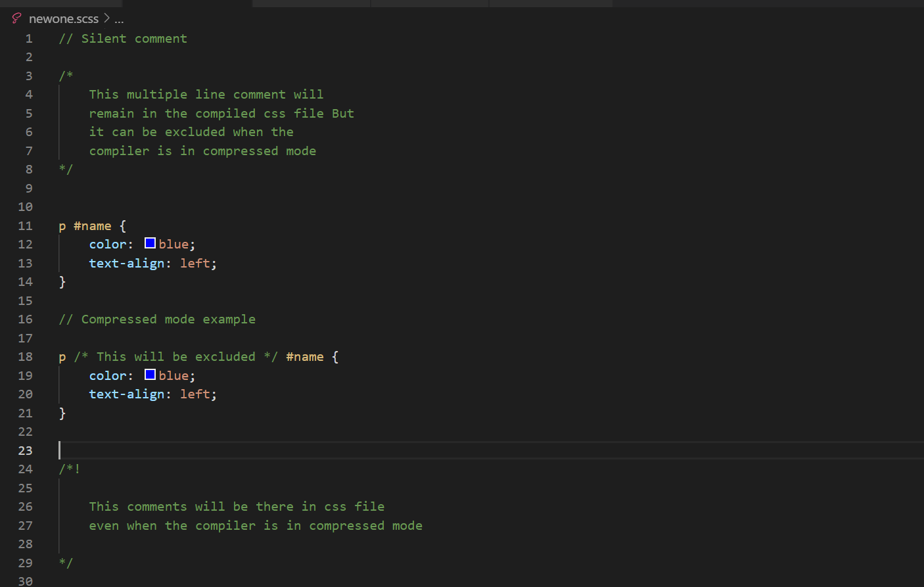This screenshot has height=587, width=924.
Task: Expand the breadcrumb ellipsis symbol item
Action: 119,19
